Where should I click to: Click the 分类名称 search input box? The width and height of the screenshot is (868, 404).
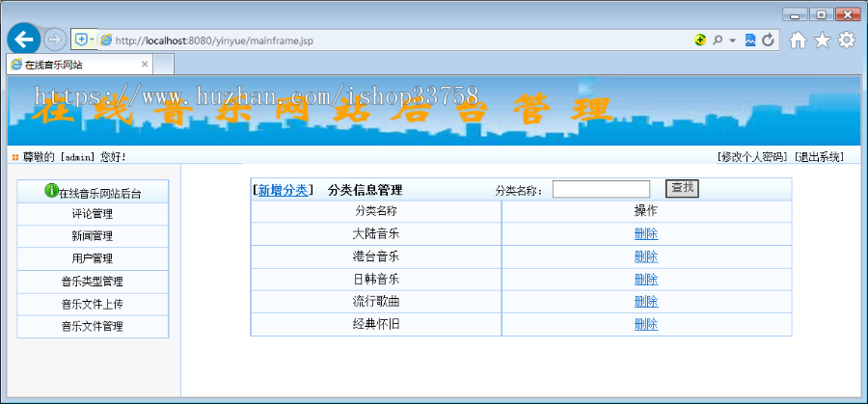click(x=601, y=189)
